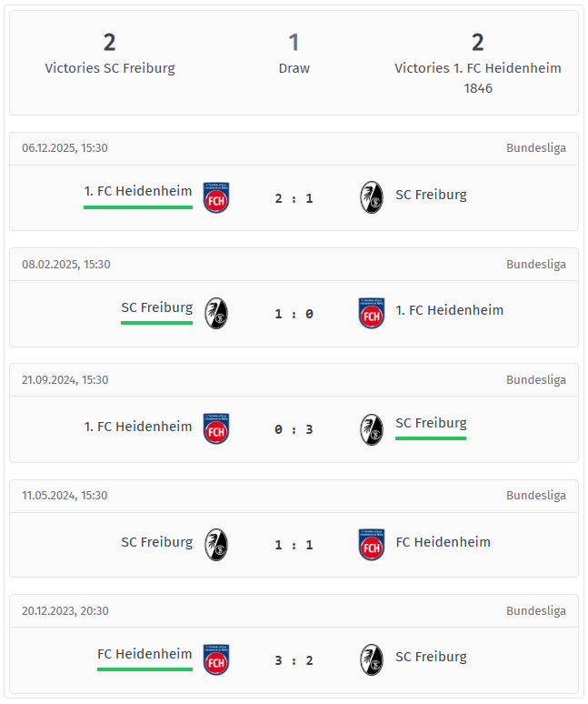Click the Victories SC Freiburg summary
This screenshot has width=588, height=704.
tap(110, 55)
